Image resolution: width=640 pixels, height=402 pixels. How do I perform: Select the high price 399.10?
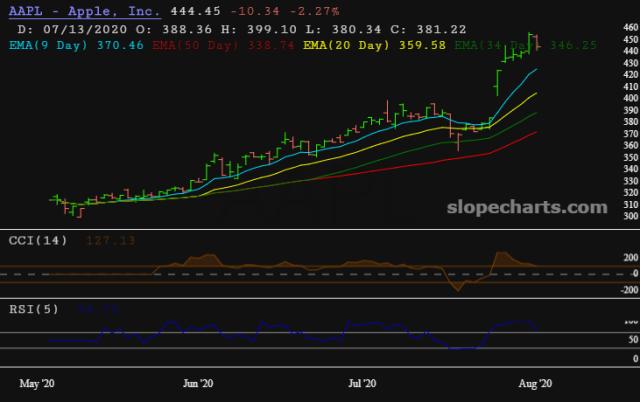click(271, 29)
